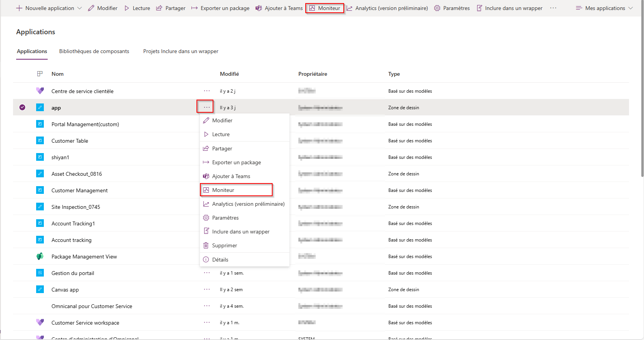
Task: Click Partager share icon in top toolbar
Action: pos(159,8)
